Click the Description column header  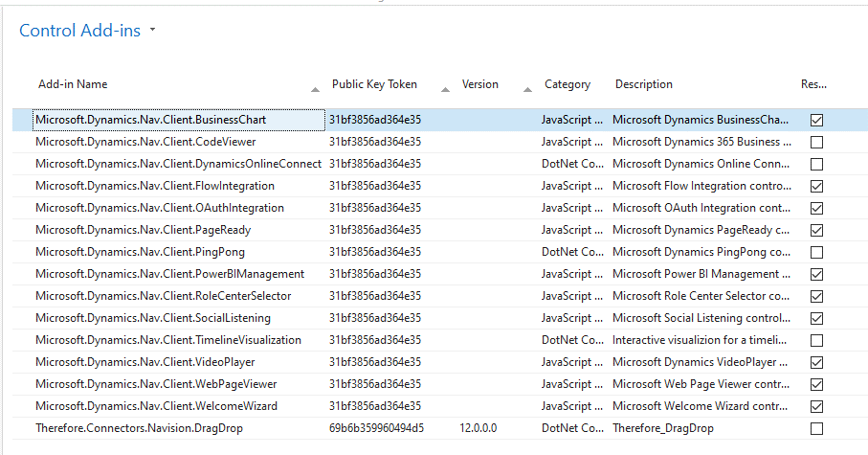pyautogui.click(x=644, y=84)
